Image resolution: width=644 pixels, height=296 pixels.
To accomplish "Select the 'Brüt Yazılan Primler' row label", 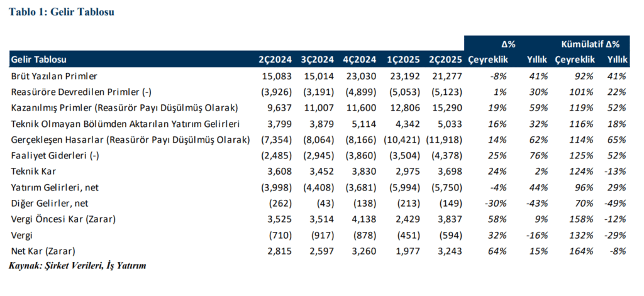I will [54, 76].
